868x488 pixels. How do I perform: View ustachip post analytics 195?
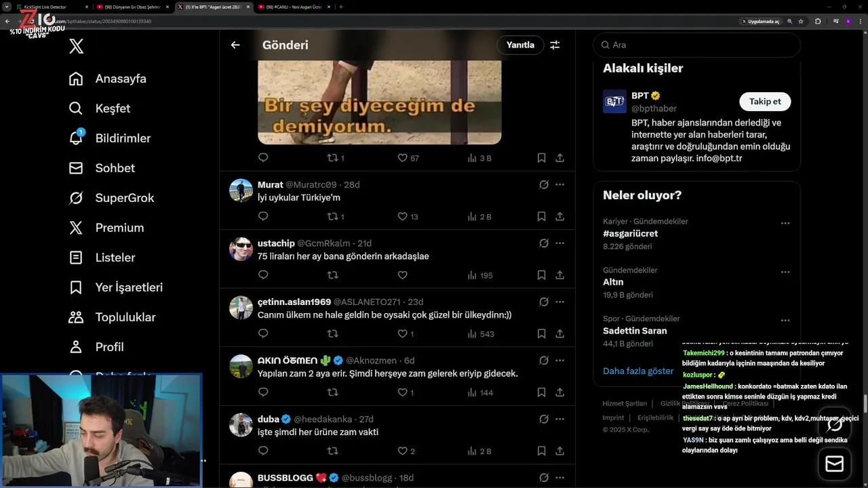click(x=480, y=275)
